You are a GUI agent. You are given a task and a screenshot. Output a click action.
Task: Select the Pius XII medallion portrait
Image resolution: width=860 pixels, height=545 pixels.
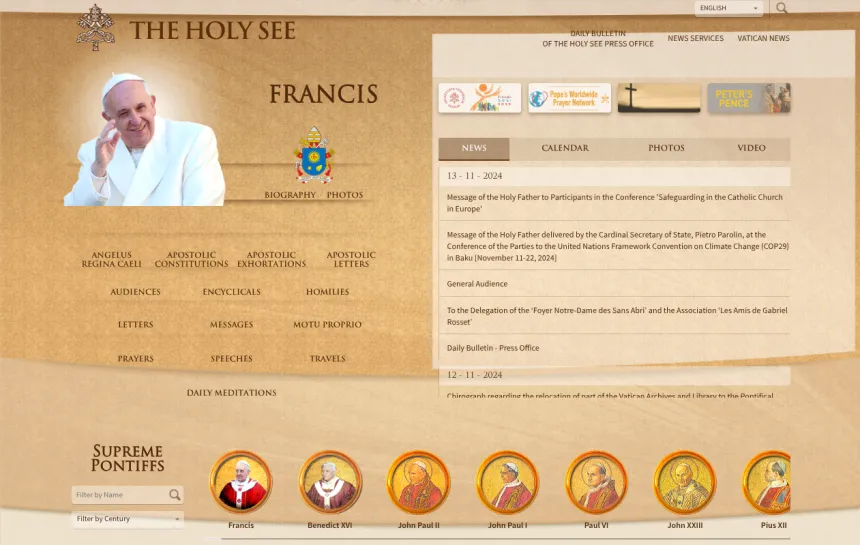pyautogui.click(x=767, y=482)
